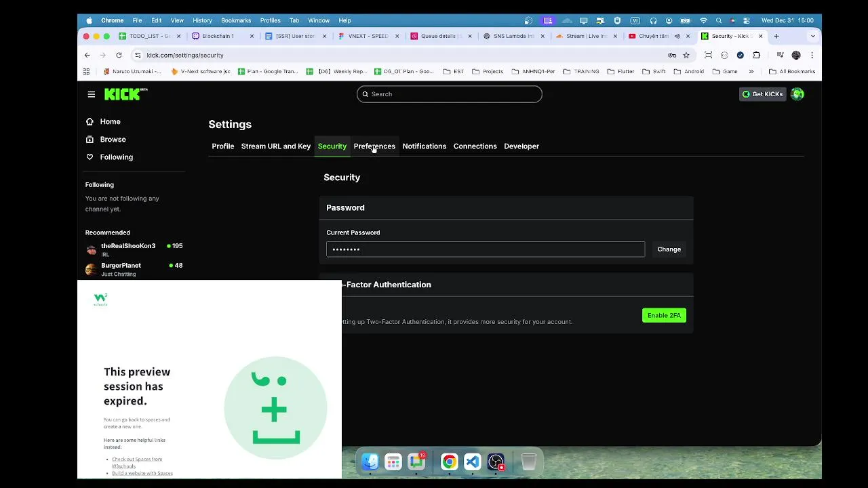Open the Game bookmark folder

click(x=725, y=71)
